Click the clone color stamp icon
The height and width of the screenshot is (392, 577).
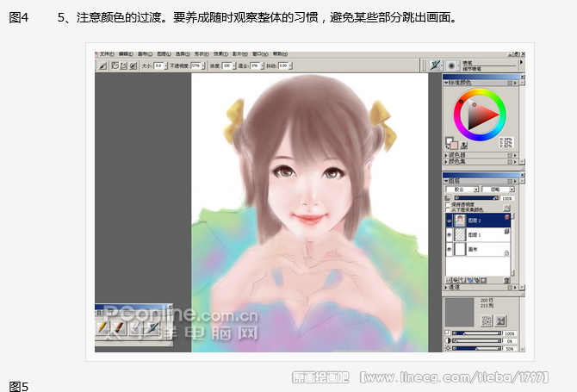[463, 146]
